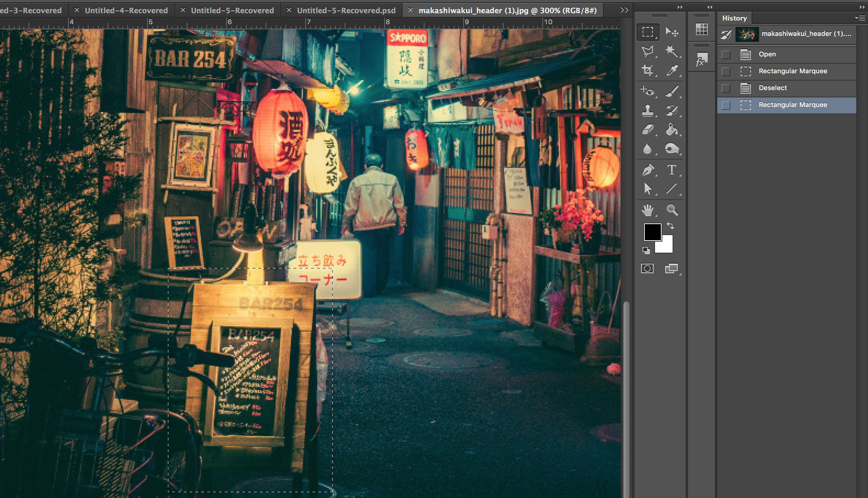
Task: Toggle history brush box beside Deselect
Action: click(726, 88)
